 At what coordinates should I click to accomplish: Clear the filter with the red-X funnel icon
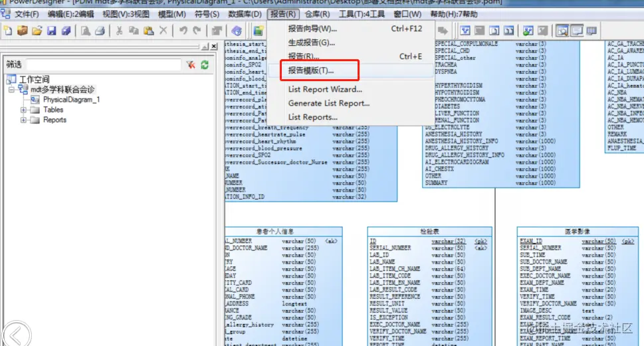191,65
